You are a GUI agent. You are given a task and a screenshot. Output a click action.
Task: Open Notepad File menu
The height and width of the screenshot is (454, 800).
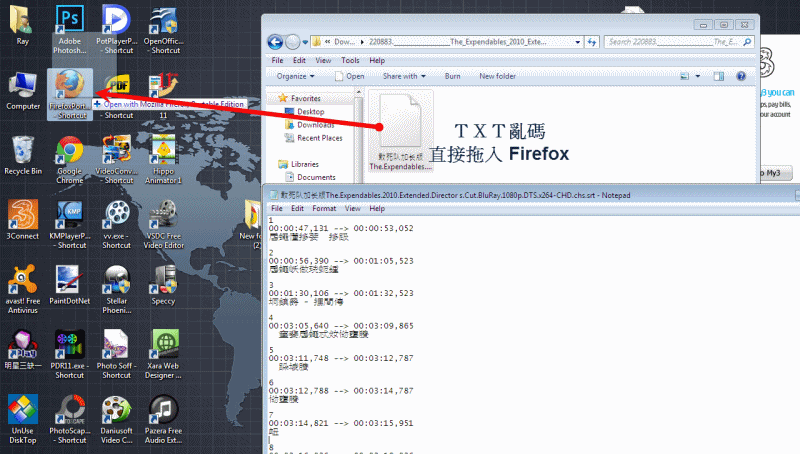coord(277,208)
